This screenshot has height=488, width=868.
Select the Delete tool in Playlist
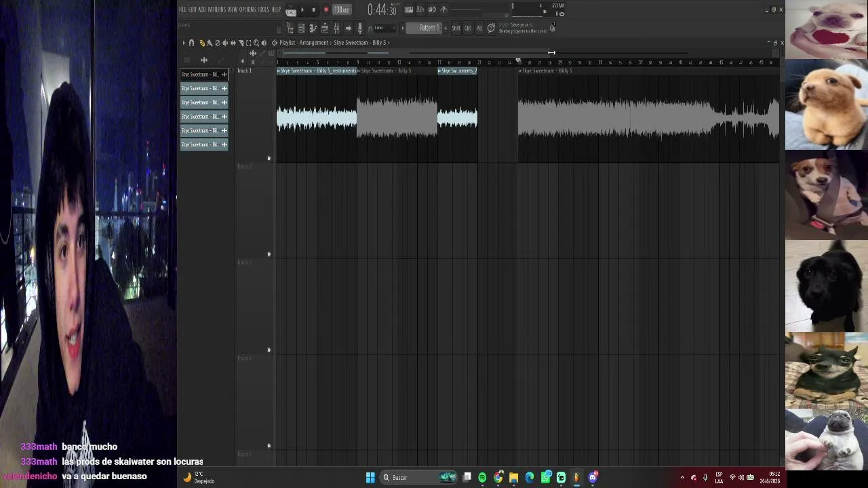coord(217,43)
